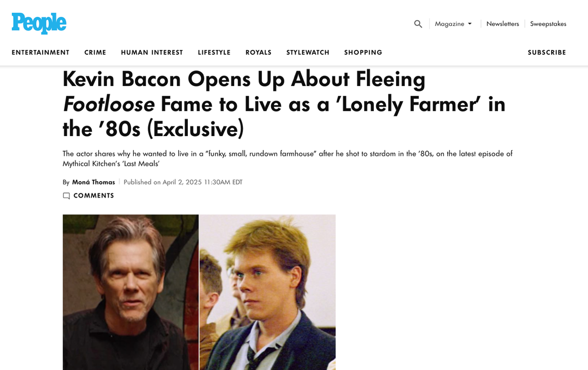
Task: Click the article headline text
Action: (x=284, y=104)
